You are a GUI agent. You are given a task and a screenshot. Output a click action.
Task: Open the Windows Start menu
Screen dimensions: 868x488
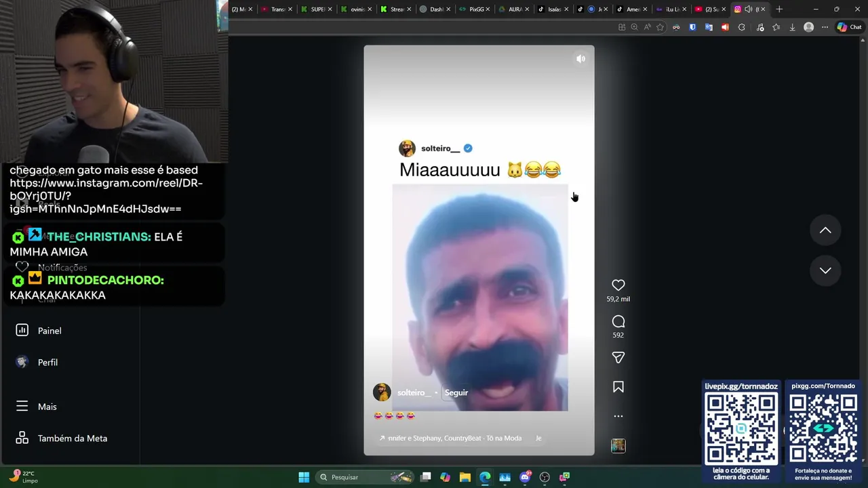[x=304, y=477]
